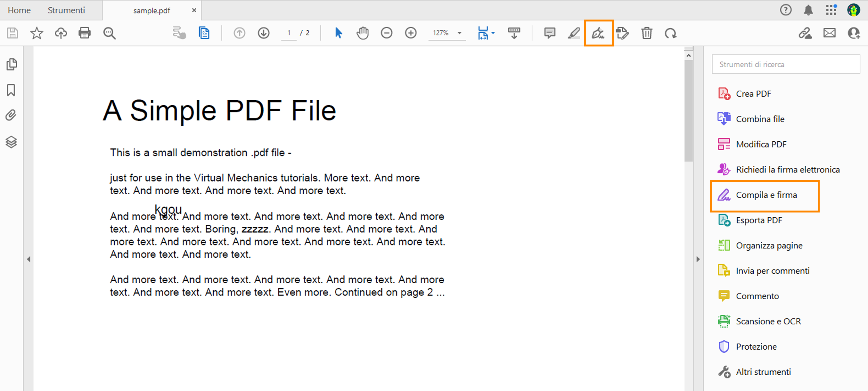The width and height of the screenshot is (868, 391).
Task: Click the bookmark star icon
Action: tap(37, 33)
